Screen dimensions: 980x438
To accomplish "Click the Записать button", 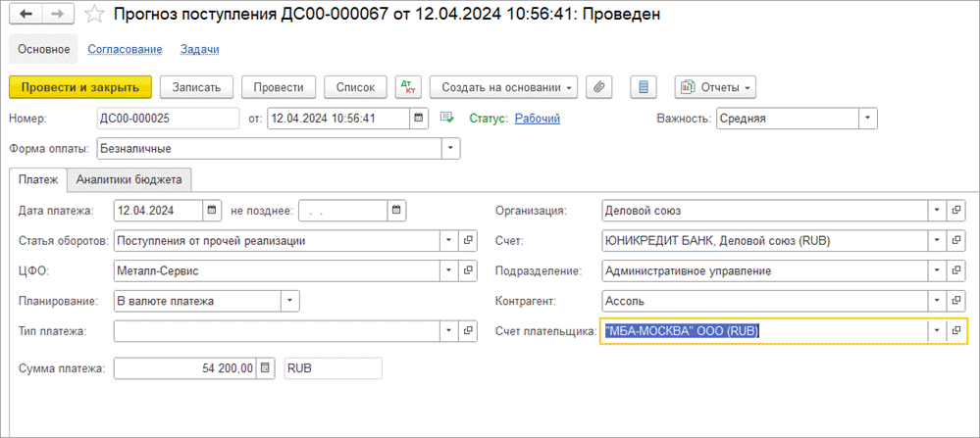I will point(196,87).
